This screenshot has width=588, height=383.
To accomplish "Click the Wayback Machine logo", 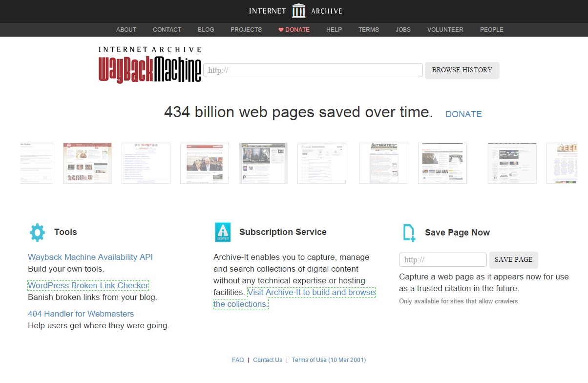I will [x=150, y=64].
